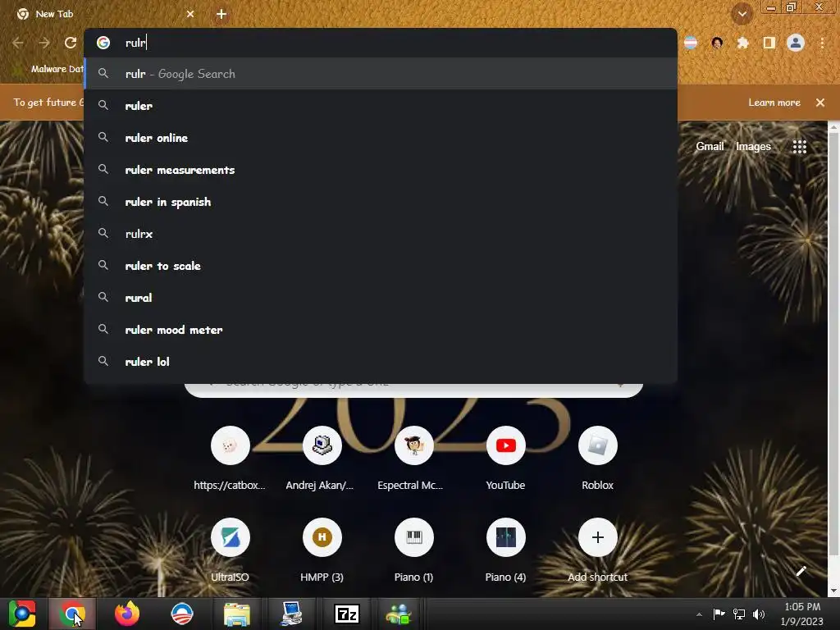Click the round avatar extension icon
The width and height of the screenshot is (840, 630).
717,43
